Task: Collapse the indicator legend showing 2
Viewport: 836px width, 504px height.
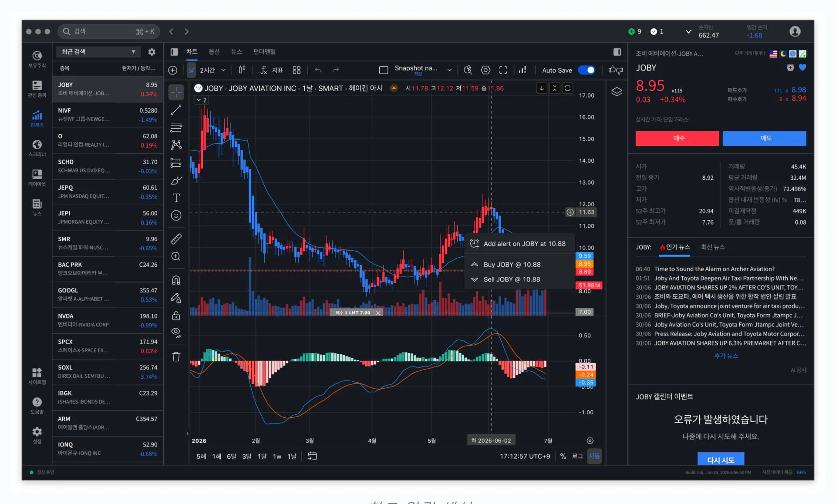Action: pos(202,100)
